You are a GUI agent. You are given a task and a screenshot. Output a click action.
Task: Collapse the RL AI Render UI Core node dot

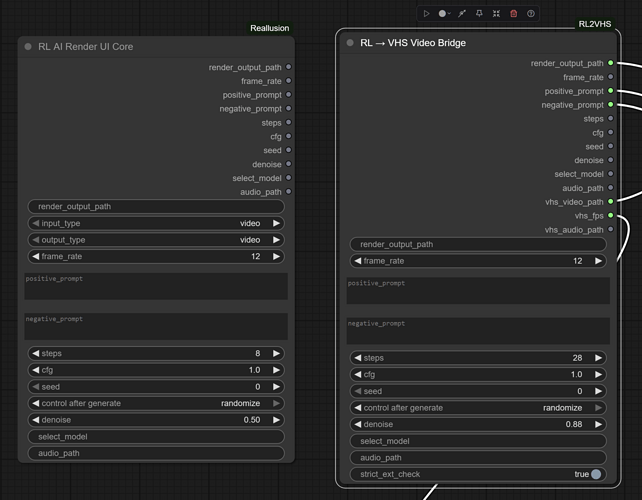tap(28, 47)
